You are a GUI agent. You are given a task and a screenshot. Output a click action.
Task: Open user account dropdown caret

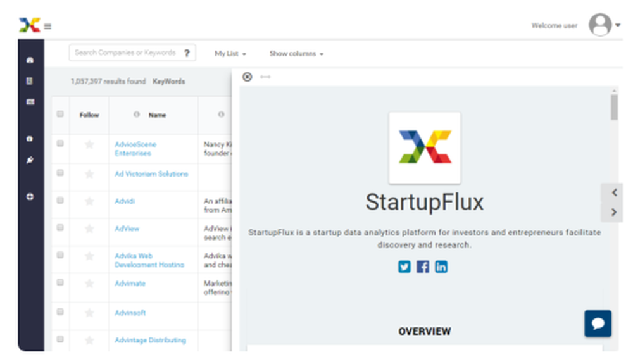618,25
